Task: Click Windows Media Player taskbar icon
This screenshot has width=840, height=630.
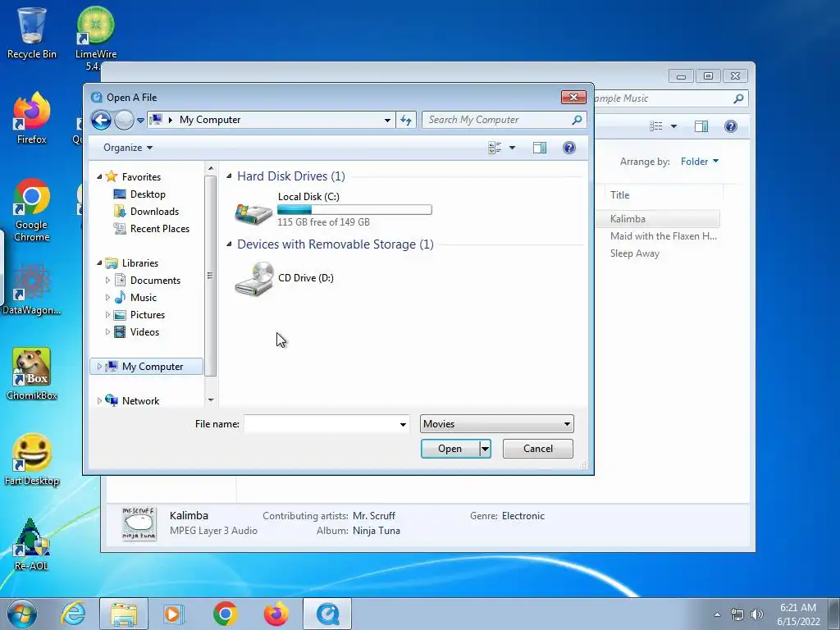Action: pyautogui.click(x=174, y=614)
